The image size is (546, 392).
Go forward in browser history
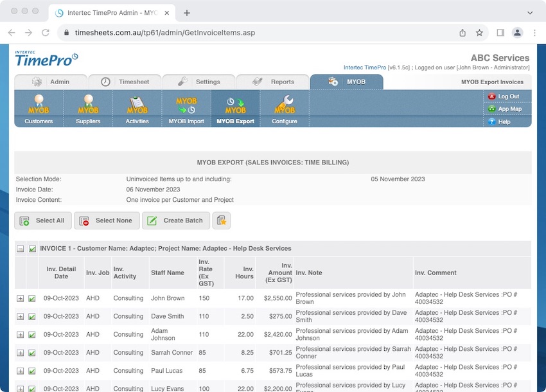[28, 33]
